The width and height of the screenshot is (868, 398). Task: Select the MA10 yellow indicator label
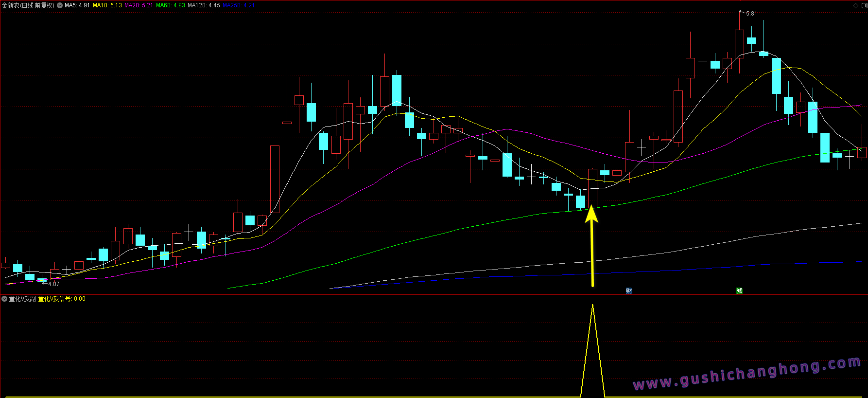tap(107, 5)
